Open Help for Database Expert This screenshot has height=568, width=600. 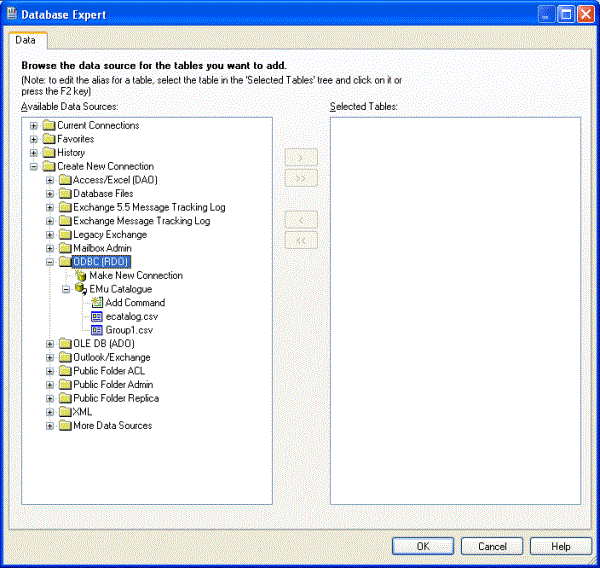560,546
